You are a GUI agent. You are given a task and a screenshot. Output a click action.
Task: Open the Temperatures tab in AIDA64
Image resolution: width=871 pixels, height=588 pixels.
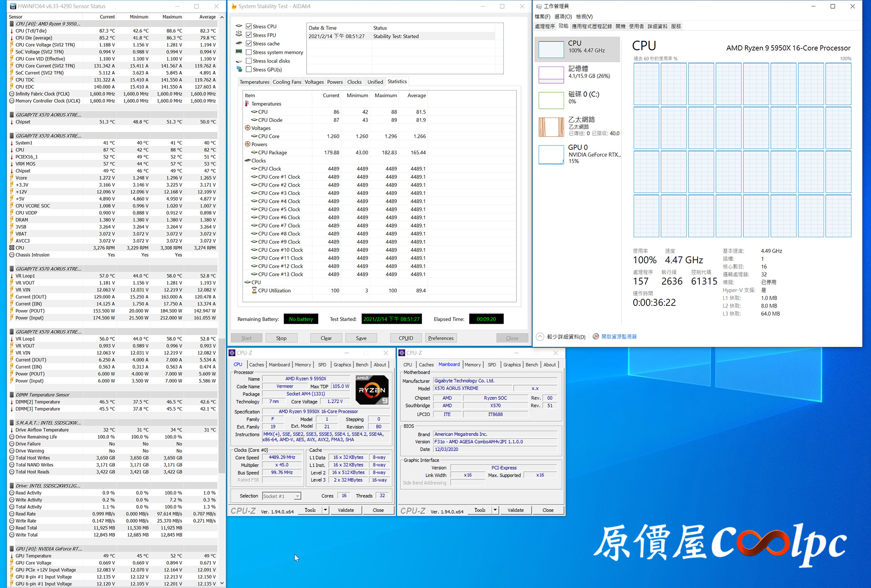254,82
